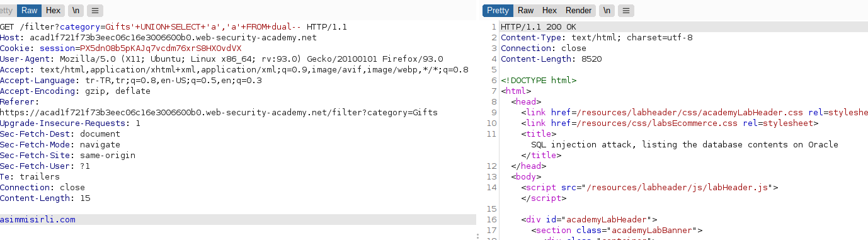Select the response Pretty tab
The image size is (868, 240).
click(x=498, y=11)
